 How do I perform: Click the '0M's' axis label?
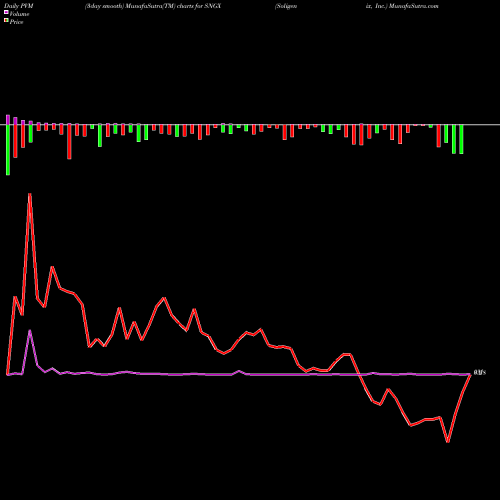[480, 372]
